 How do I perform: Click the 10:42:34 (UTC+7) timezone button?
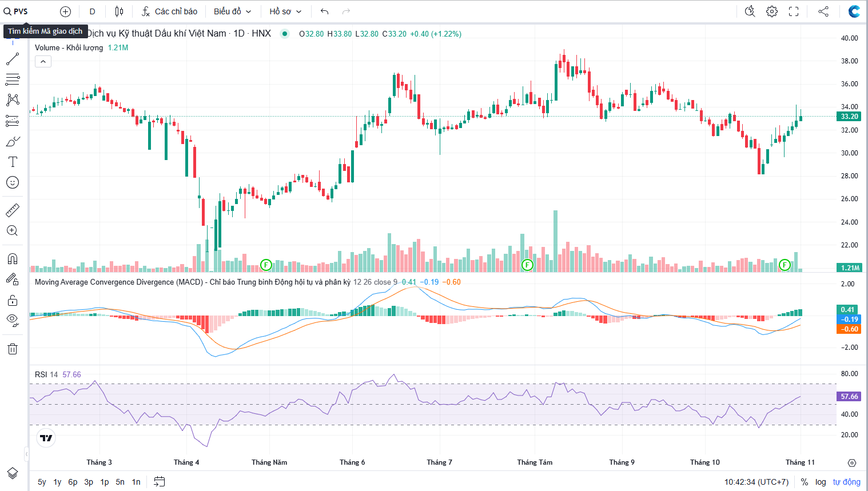[x=756, y=482]
